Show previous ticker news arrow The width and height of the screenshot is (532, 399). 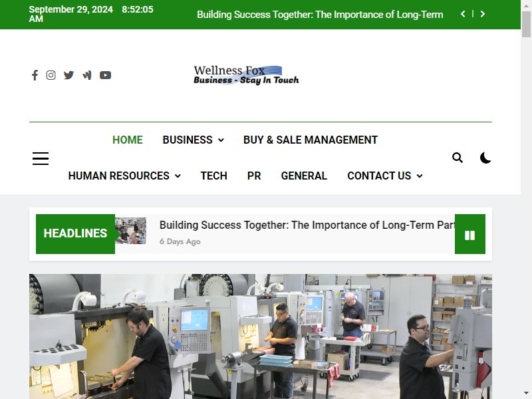(x=463, y=14)
